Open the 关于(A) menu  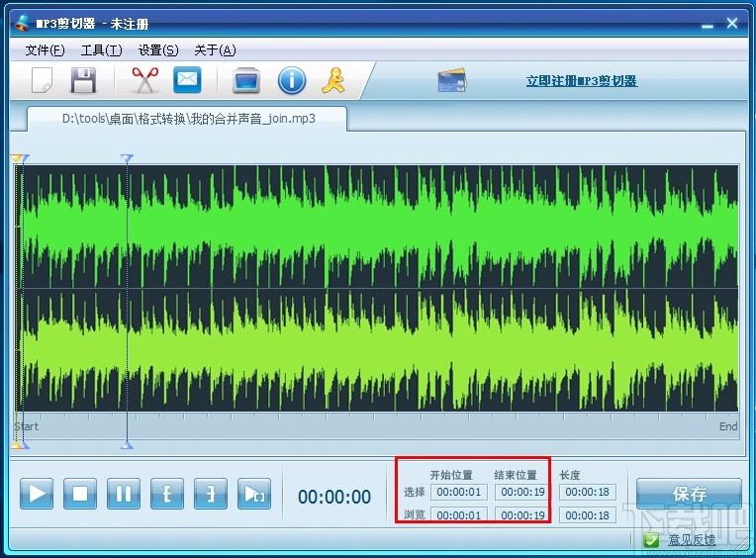click(x=215, y=50)
